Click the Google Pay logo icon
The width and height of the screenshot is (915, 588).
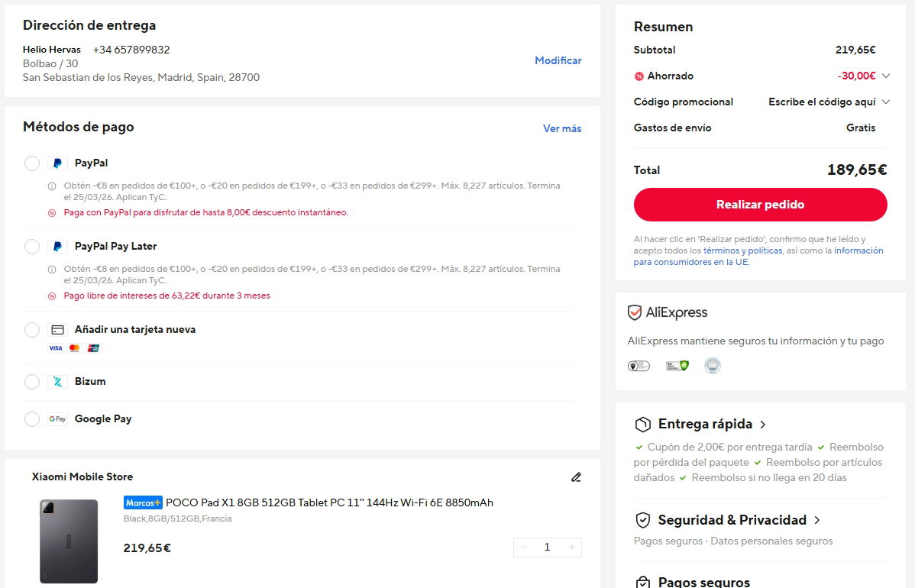(x=57, y=419)
